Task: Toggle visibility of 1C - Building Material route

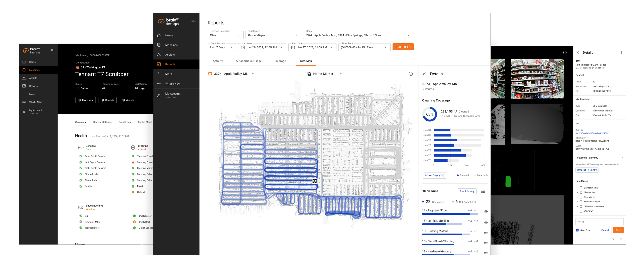Action: tap(486, 233)
